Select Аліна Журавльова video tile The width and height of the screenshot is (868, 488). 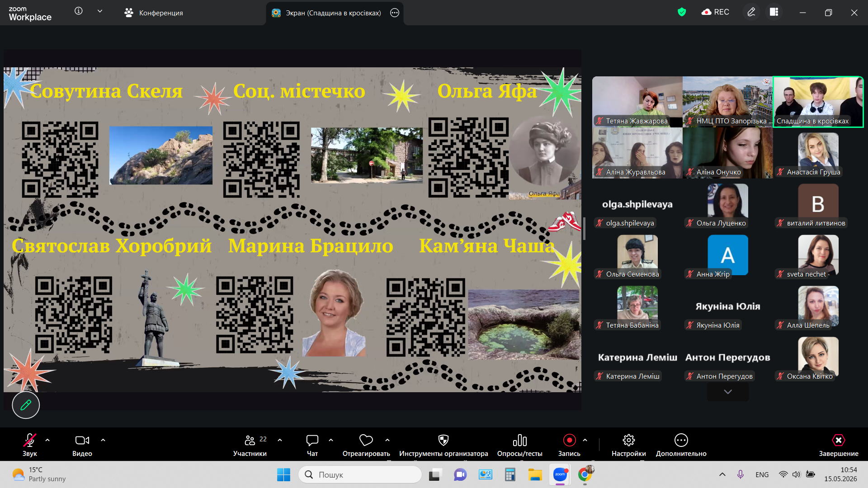pyautogui.click(x=637, y=153)
